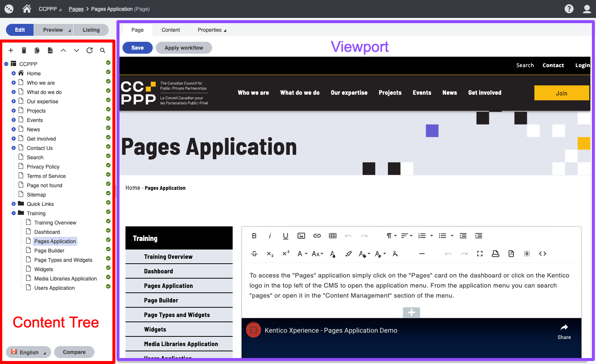Insert a horizontal line
The image size is (596, 364).
[422, 254]
